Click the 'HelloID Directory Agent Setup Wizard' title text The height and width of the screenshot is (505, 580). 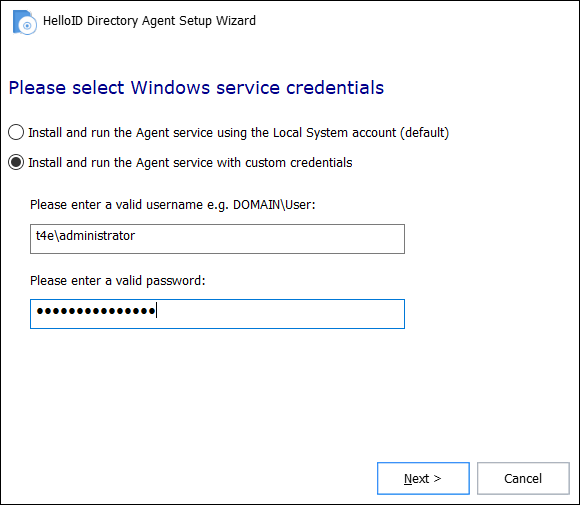pyautogui.click(x=149, y=21)
